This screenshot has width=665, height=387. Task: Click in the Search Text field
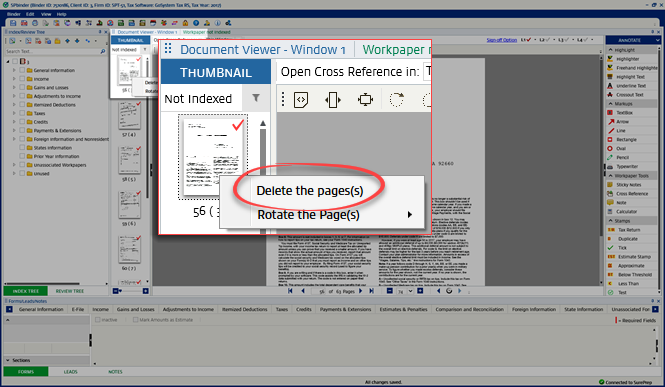coord(52,51)
